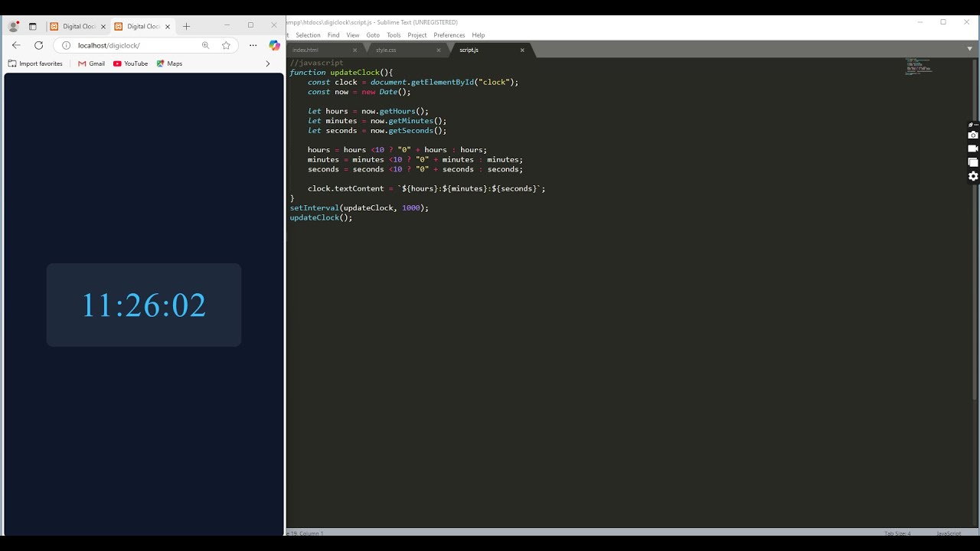Close index.html tab in Sublime
Screen dimensions: 980x551
coord(354,50)
